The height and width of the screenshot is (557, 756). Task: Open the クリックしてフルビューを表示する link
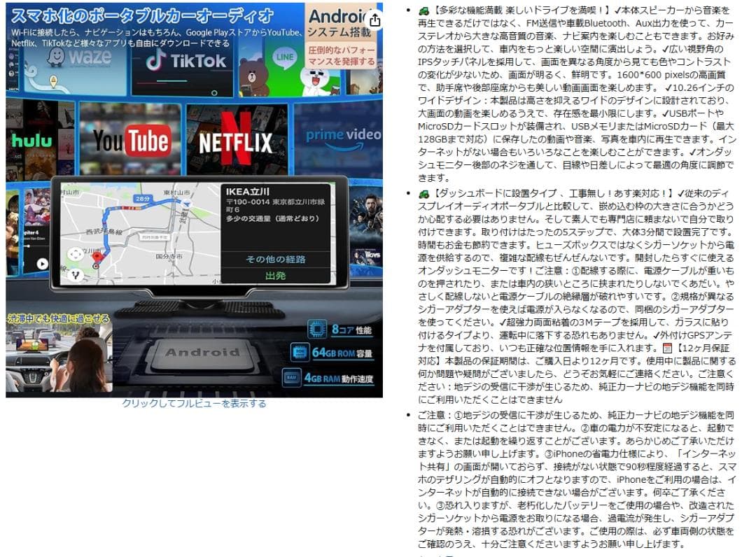(x=194, y=404)
